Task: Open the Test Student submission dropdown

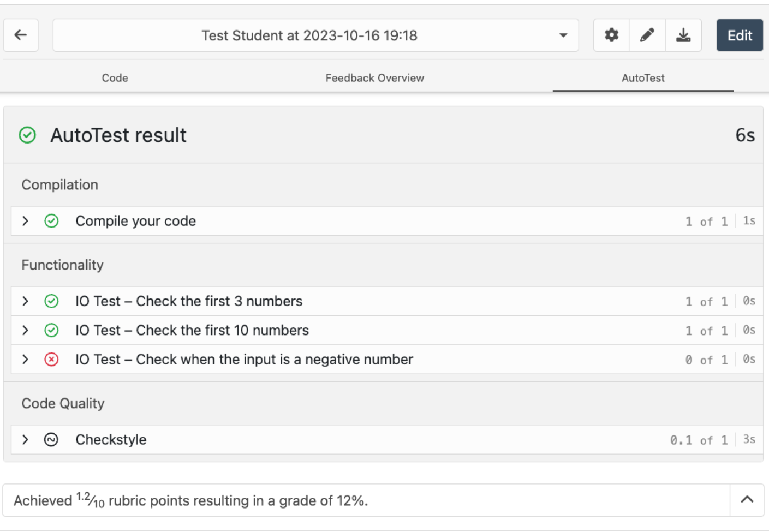Action: (x=315, y=35)
